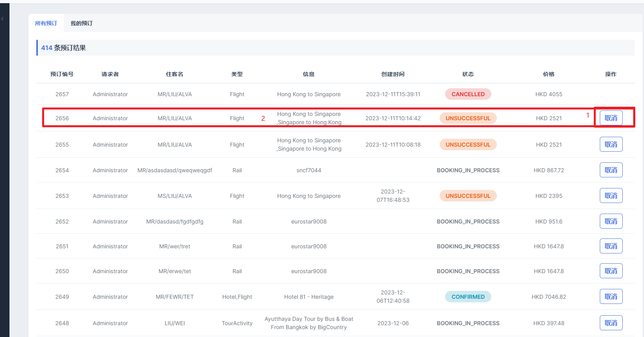Viewport: 644px width, 337px height.
Task: Cancel rail booking 2652
Action: 611,221
